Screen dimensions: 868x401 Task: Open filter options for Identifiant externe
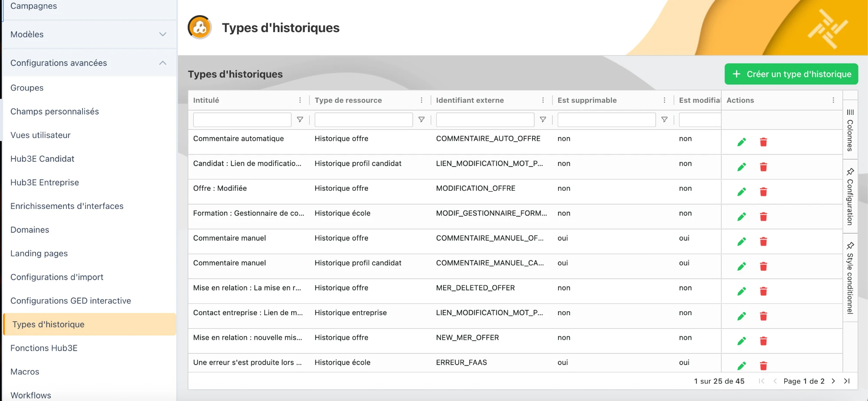click(543, 120)
